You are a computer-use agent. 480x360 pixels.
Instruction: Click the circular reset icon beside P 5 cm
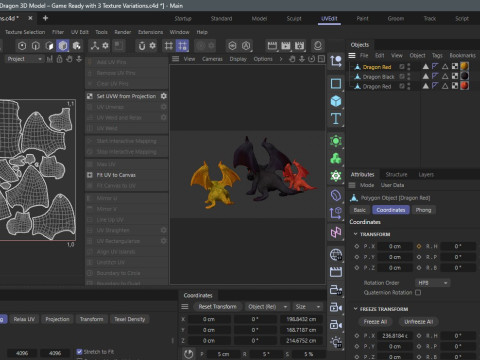point(188,354)
